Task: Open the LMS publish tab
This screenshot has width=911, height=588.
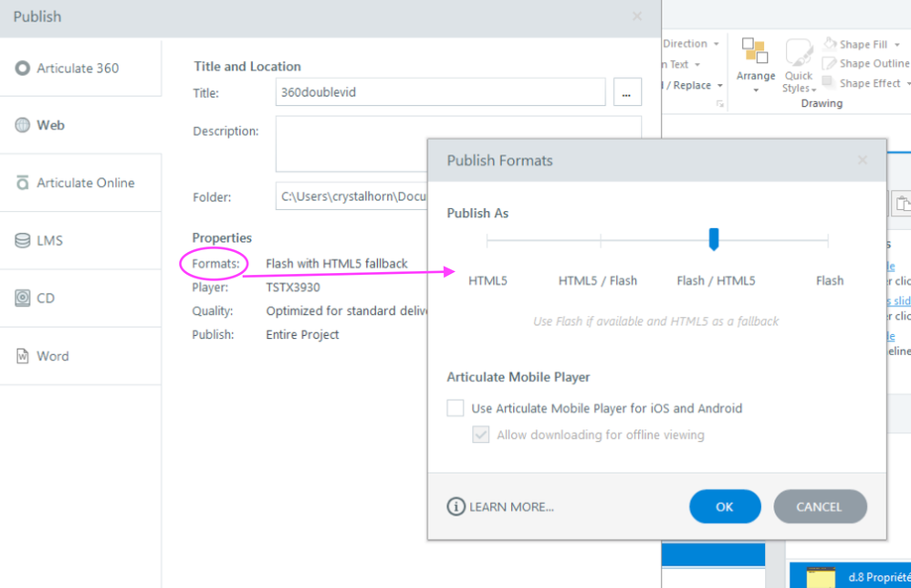Action: pos(49,240)
